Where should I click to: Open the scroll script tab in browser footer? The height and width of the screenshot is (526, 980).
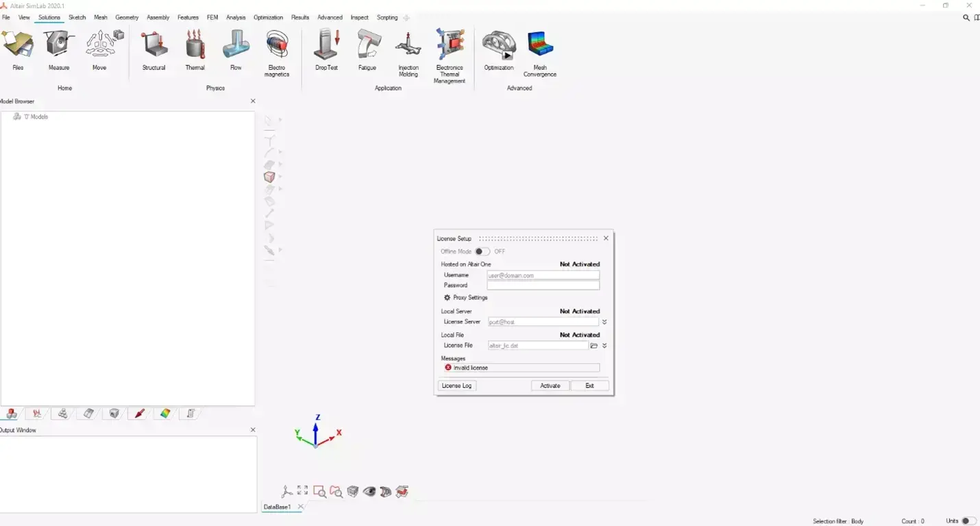coord(191,414)
